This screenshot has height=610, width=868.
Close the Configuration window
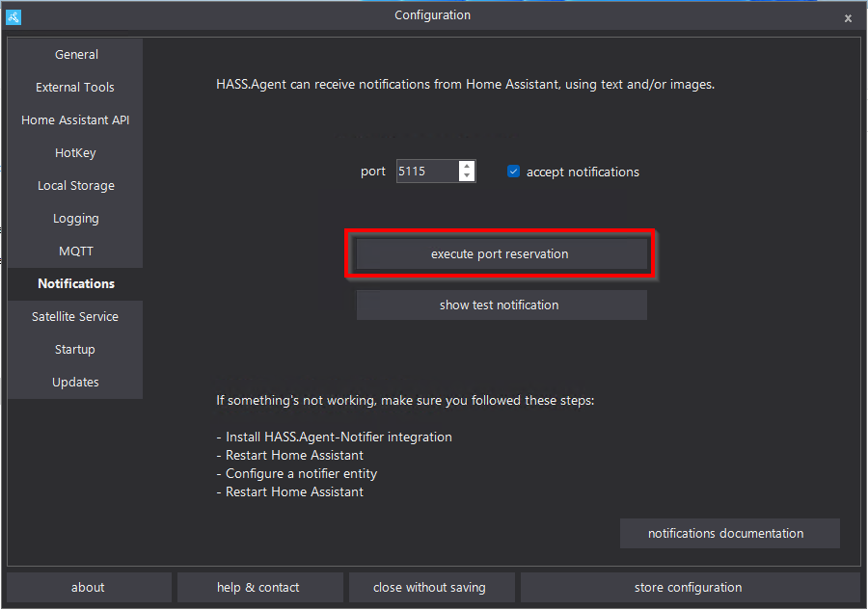[848, 18]
